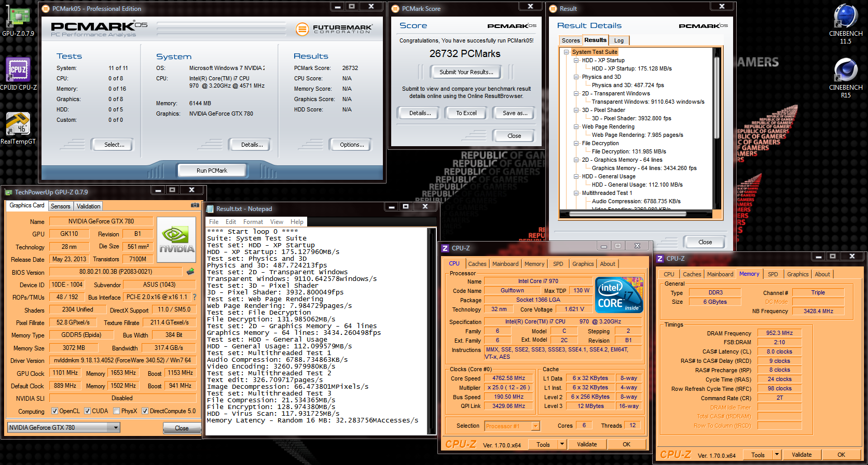This screenshot has width=868, height=465.
Task: Open the Tools dropdown arrow in CPU-Z CPU window
Action: pyautogui.click(x=561, y=444)
